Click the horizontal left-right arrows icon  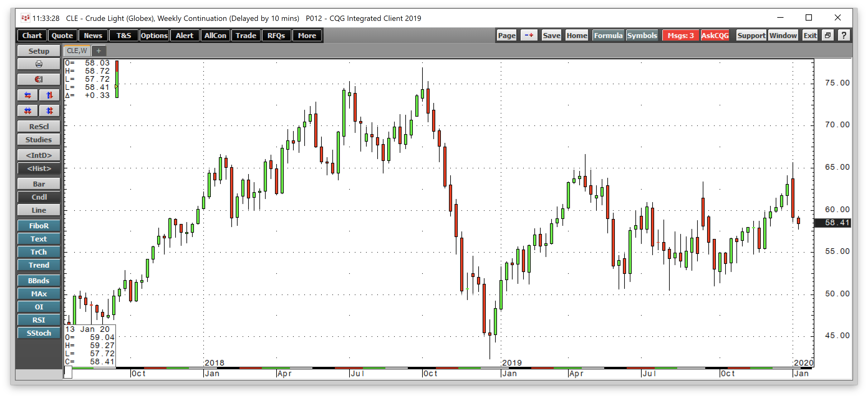(x=28, y=95)
